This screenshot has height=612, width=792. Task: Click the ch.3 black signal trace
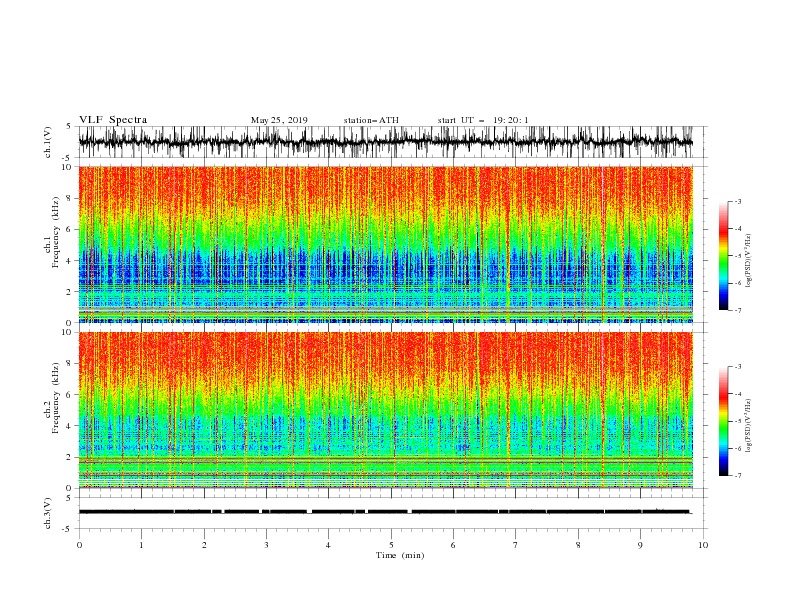(x=385, y=512)
